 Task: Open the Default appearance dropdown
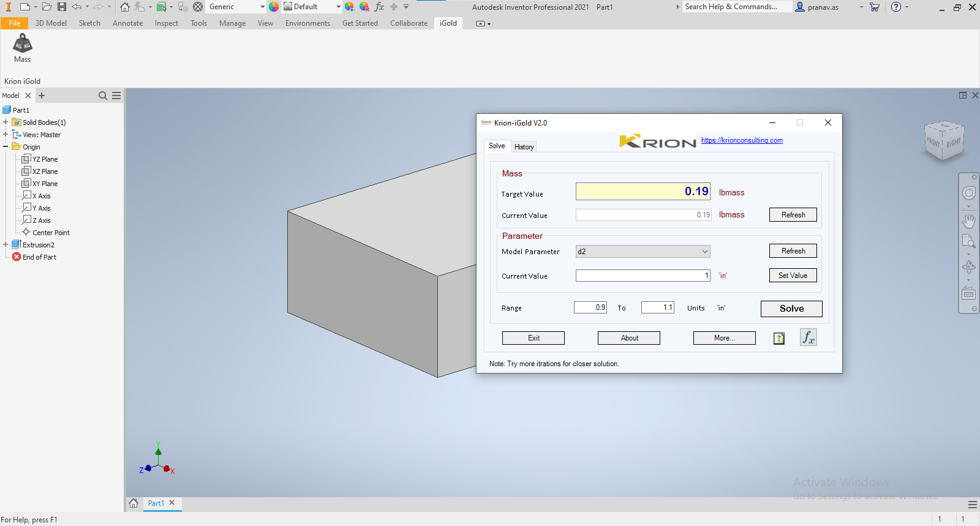click(x=338, y=7)
